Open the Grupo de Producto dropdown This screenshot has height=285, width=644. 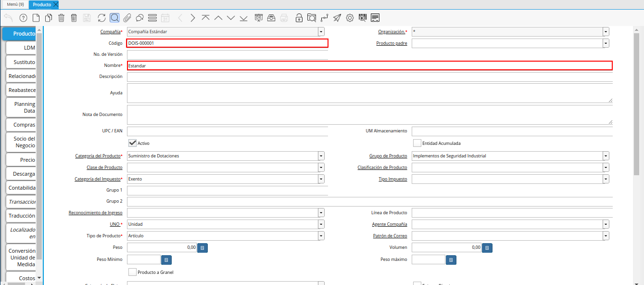(x=606, y=156)
